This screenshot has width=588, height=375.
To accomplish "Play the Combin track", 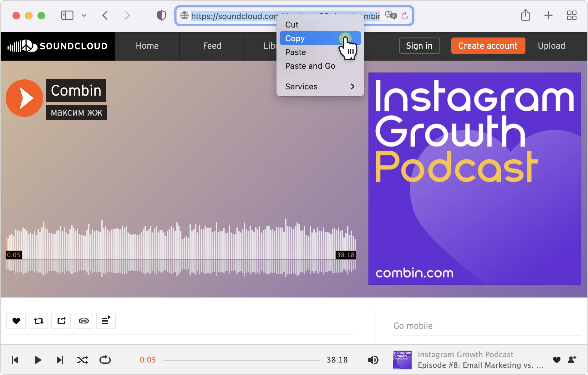I will [24, 98].
